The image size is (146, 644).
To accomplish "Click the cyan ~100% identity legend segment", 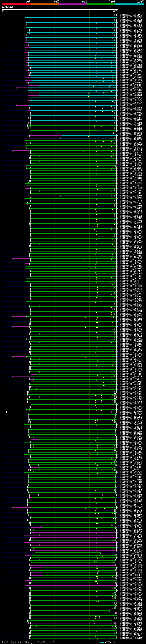I will (x=130, y=4).
